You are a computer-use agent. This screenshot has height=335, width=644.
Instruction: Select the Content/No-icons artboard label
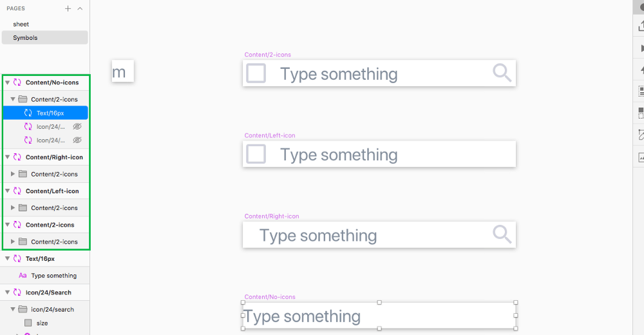(270, 297)
